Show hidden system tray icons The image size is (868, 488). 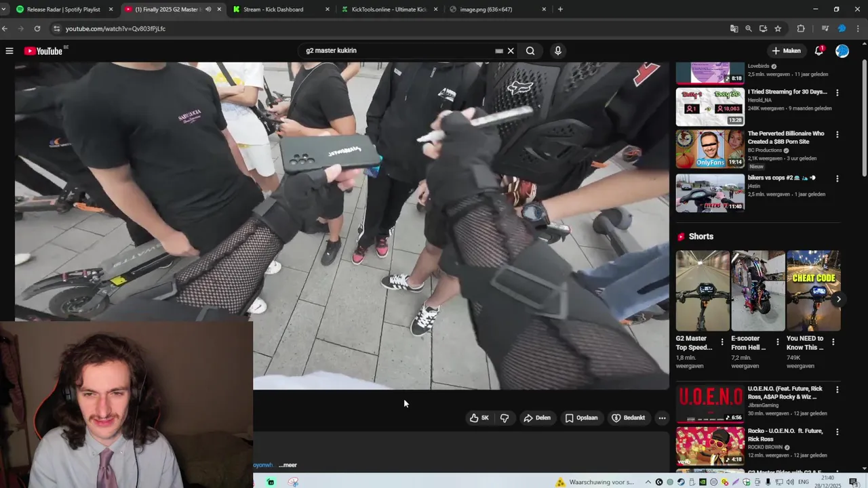[648, 482]
